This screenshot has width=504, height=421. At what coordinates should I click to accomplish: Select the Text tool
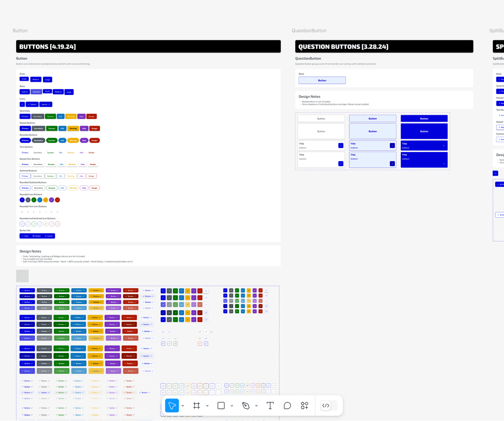pyautogui.click(x=270, y=406)
